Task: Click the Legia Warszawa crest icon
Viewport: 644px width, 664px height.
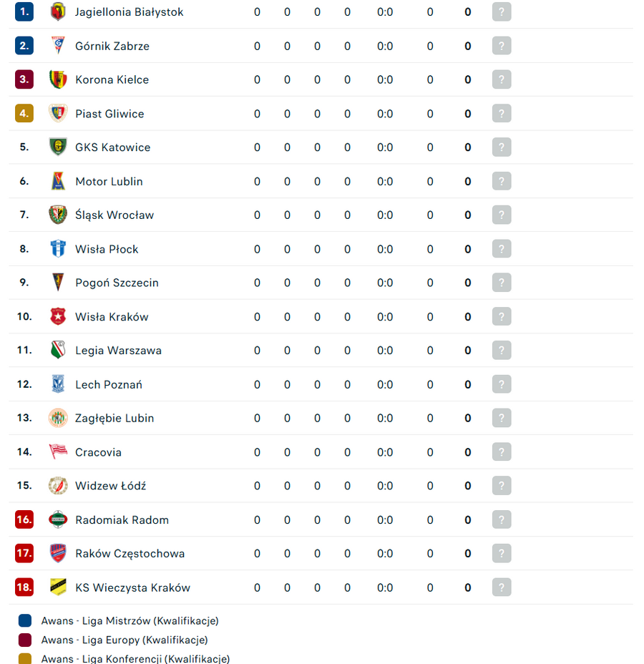Action: tap(58, 350)
